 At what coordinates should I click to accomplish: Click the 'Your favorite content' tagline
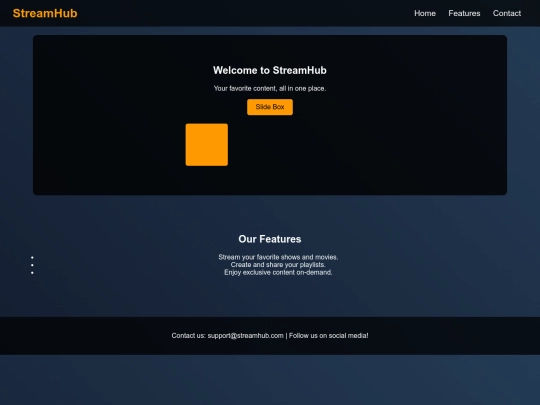tap(270, 89)
